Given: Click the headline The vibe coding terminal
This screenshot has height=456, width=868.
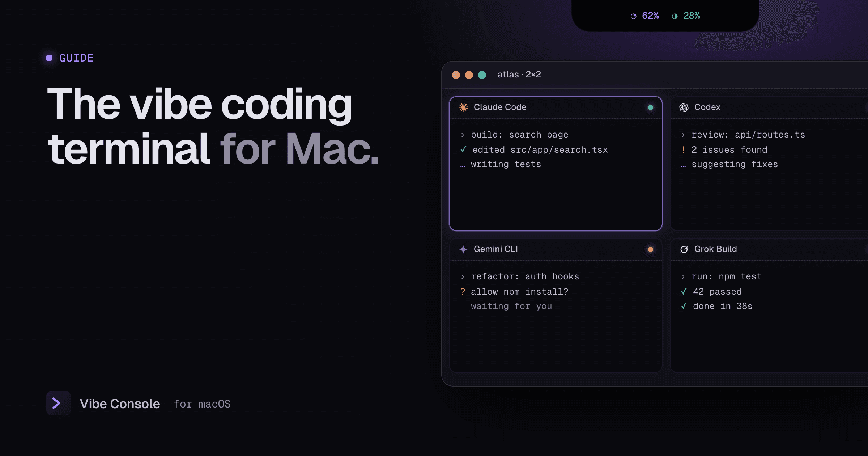Looking at the screenshot, I should (200, 126).
